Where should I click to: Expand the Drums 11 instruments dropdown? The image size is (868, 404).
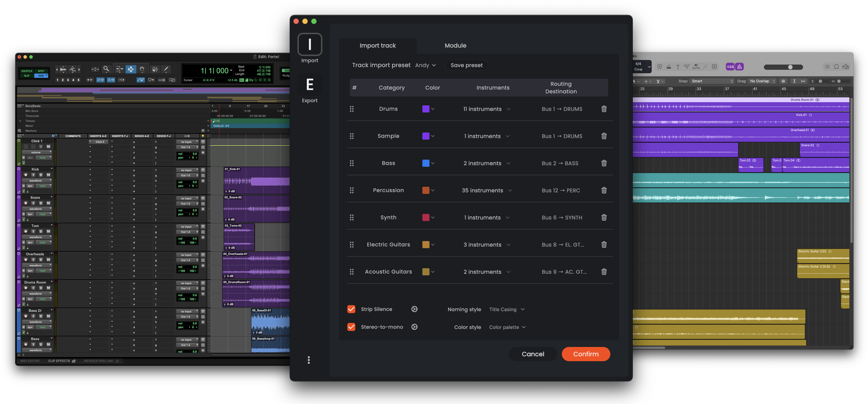click(x=487, y=109)
